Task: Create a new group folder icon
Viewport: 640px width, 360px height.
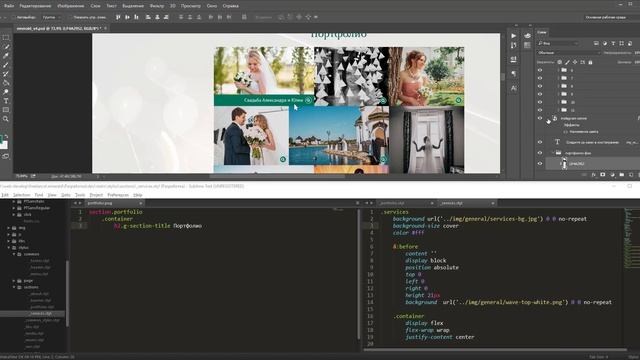Action: (622, 175)
